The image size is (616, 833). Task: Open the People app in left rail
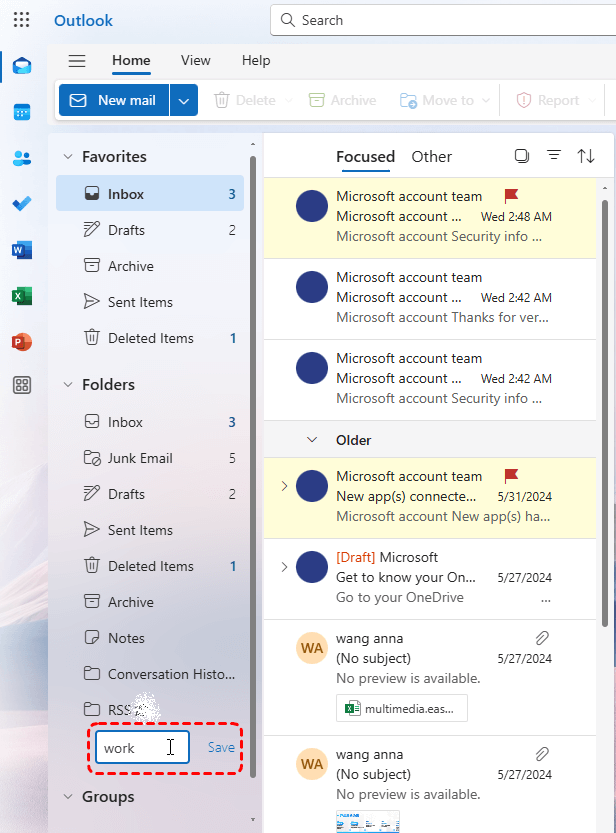click(22, 158)
